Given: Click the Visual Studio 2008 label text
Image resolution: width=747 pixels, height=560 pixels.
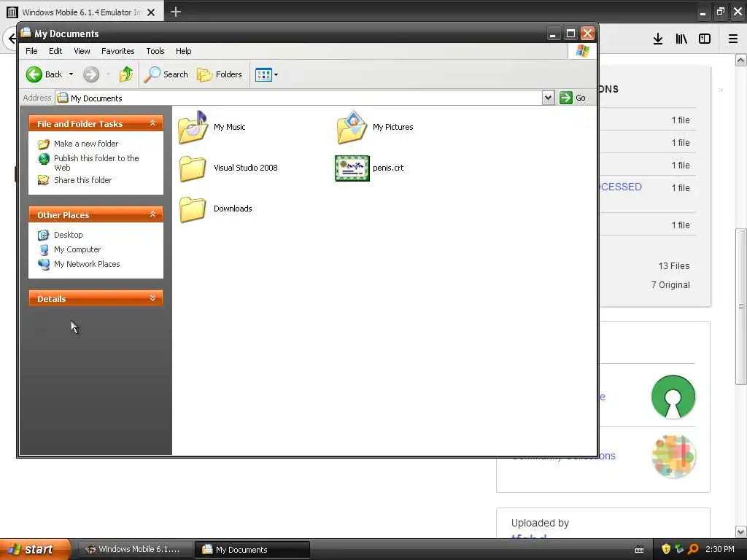Looking at the screenshot, I should coord(246,168).
